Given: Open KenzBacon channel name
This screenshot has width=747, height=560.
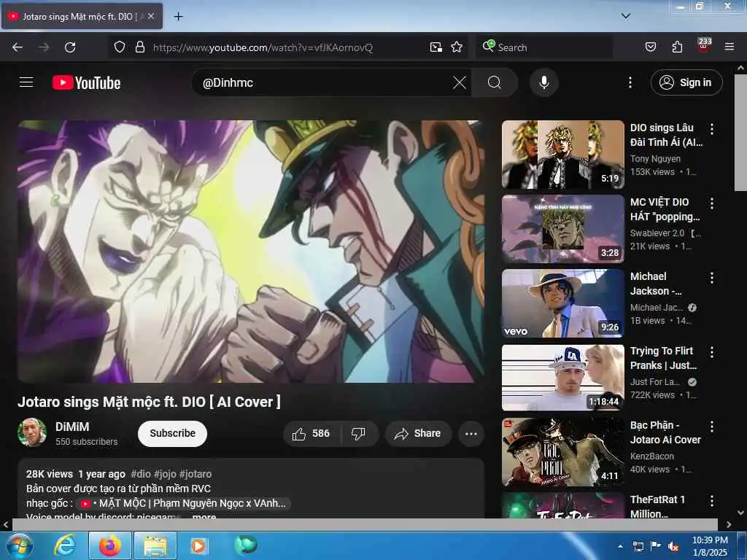Looking at the screenshot, I should (651, 456).
